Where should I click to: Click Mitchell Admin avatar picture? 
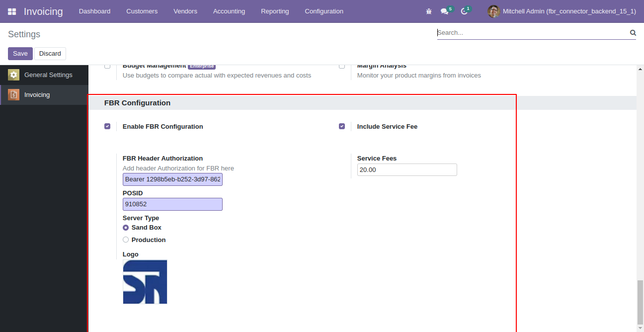[493, 11]
